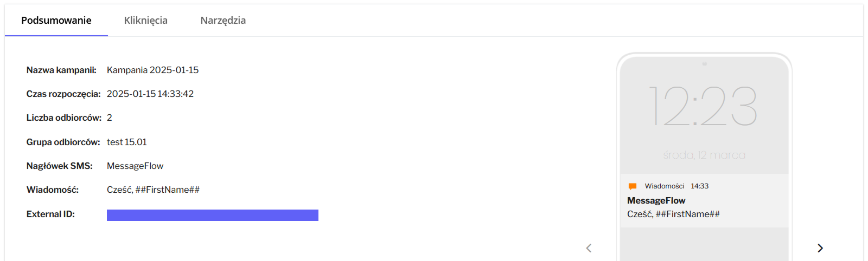868x261 pixels.
Task: Click the date środa, 12 marca on phone
Action: tap(704, 155)
